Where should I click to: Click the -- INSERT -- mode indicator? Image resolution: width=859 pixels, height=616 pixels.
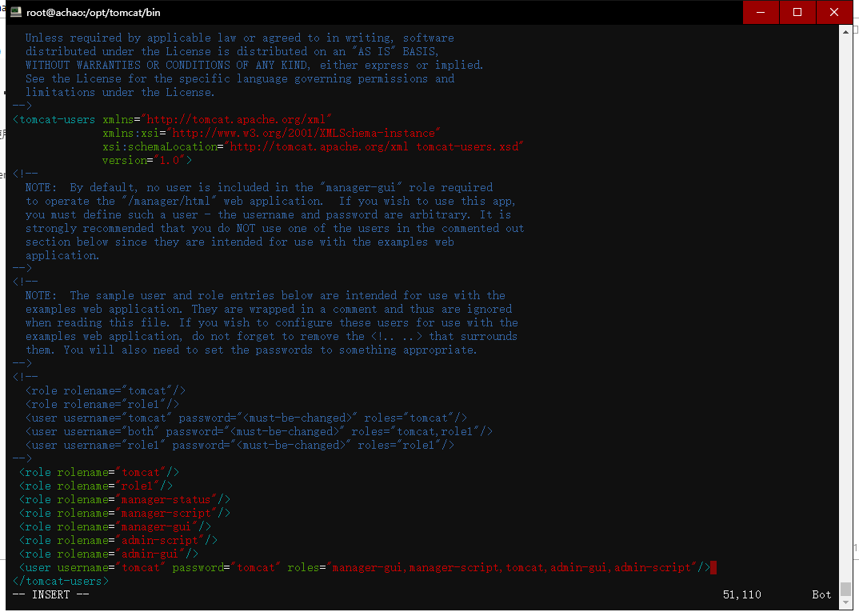pos(50,594)
